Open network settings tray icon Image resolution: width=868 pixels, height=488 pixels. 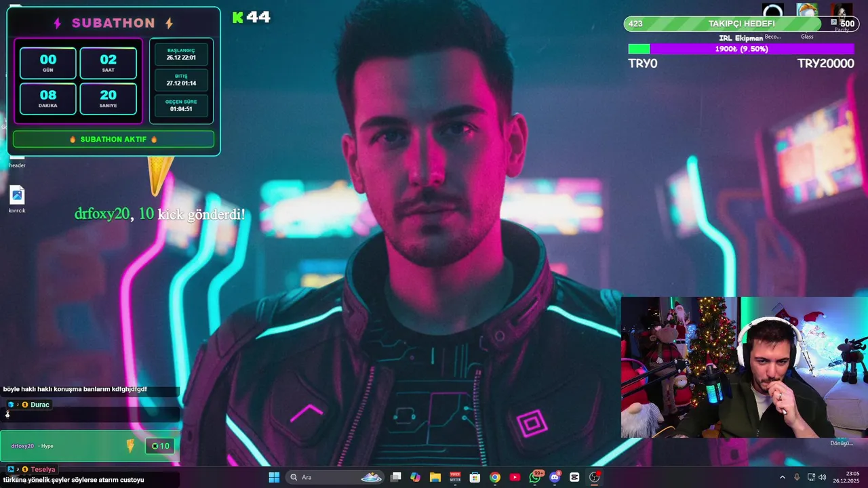pyautogui.click(x=811, y=477)
